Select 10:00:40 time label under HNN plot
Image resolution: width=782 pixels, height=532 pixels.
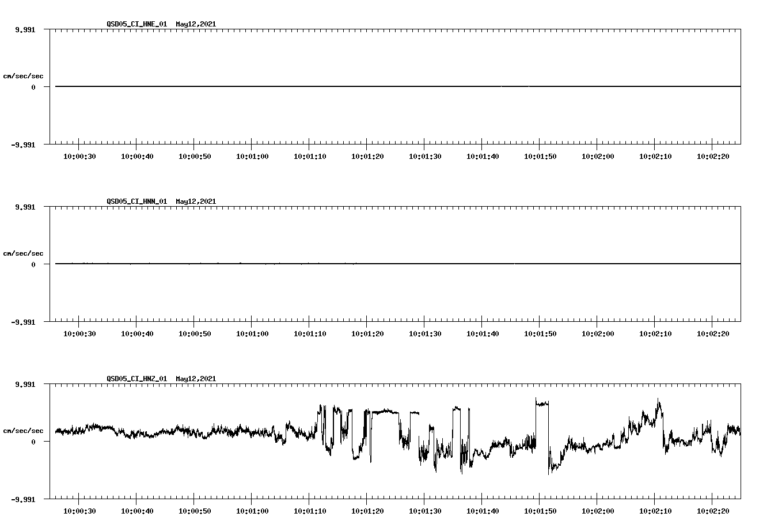137,334
